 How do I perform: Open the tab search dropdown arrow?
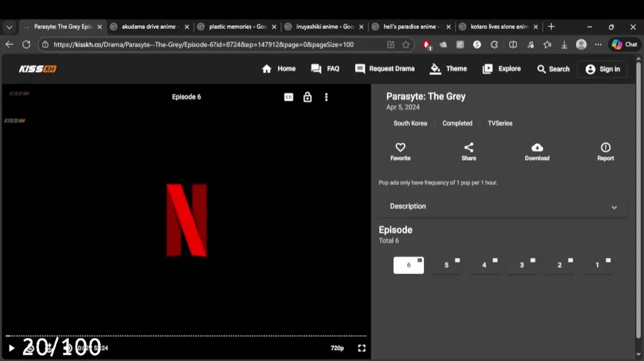pyautogui.click(x=9, y=27)
